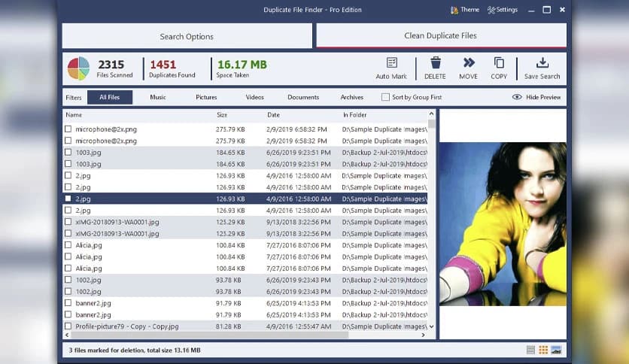Screen dimensions: 629x364
Task: Click the horizontal scrollbar thumb
Action: click(x=209, y=335)
